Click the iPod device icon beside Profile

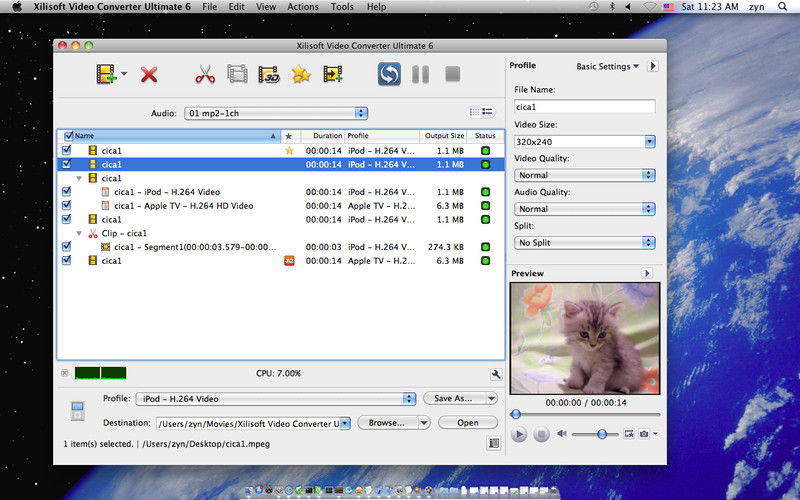(78, 411)
